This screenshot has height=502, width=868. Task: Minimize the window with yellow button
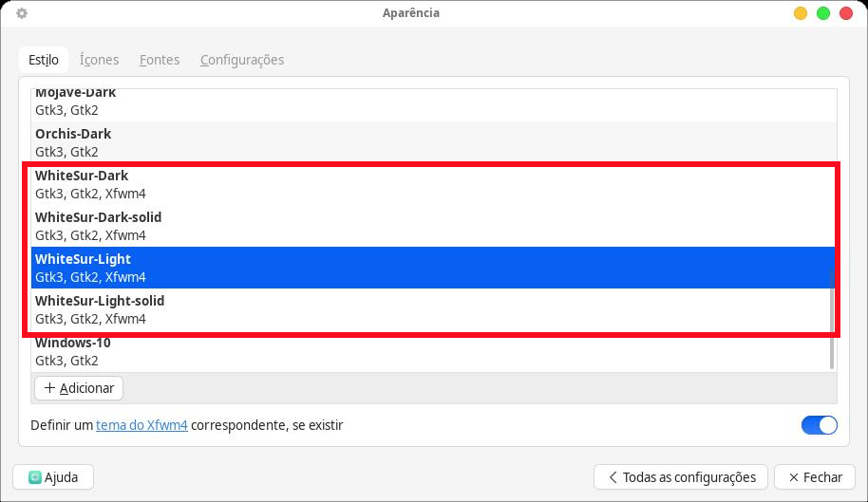pyautogui.click(x=801, y=13)
